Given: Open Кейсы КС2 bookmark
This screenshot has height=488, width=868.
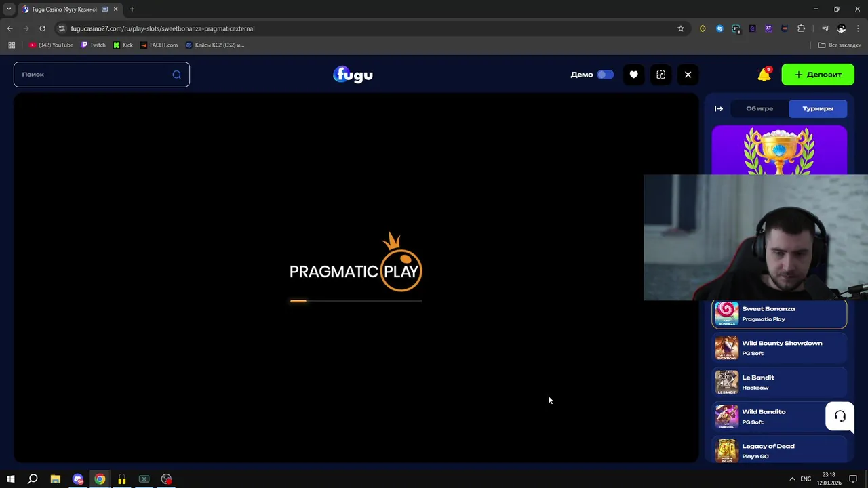Looking at the screenshot, I should click(x=215, y=45).
